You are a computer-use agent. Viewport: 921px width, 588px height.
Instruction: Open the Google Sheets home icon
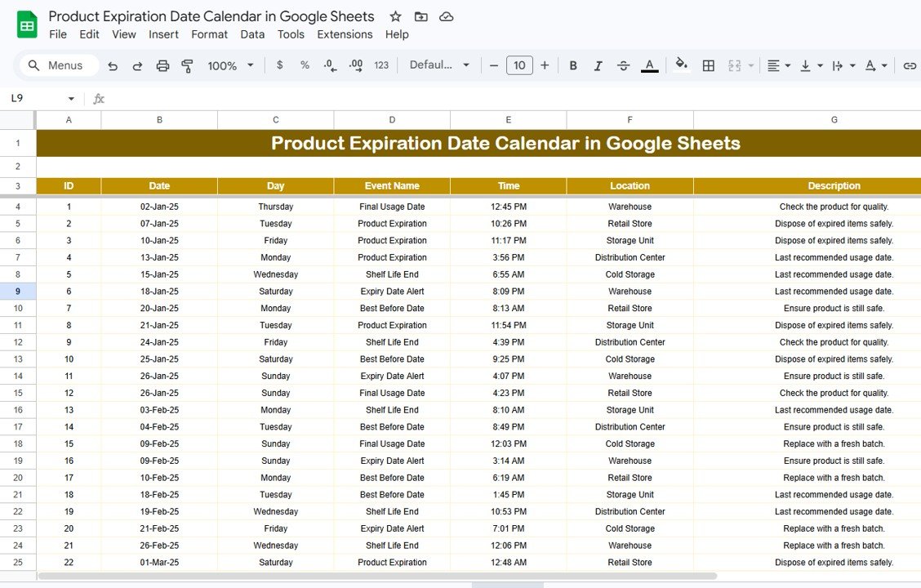(x=27, y=25)
